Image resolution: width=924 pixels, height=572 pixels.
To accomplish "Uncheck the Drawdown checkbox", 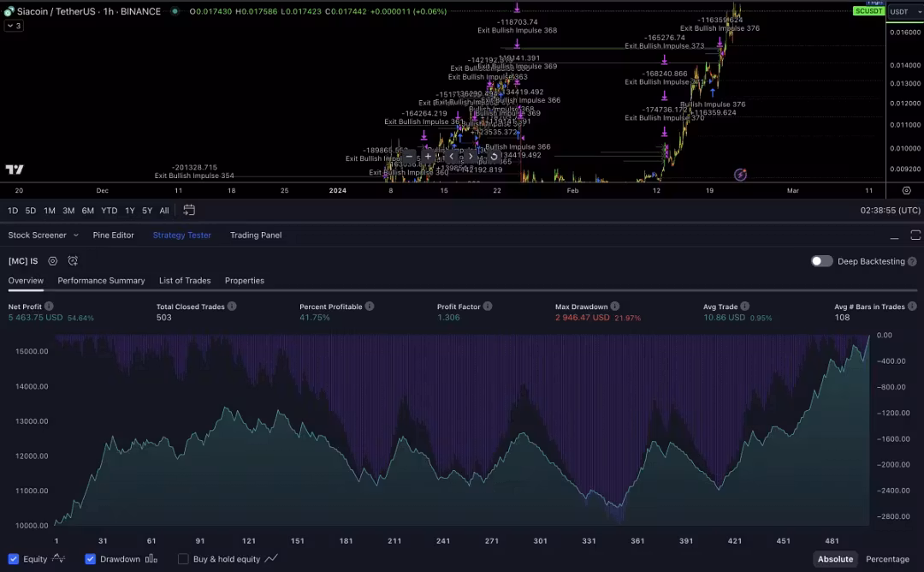I will tap(91, 559).
